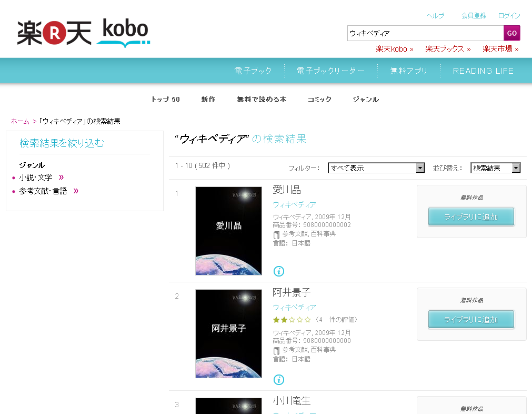Open the 愛川晶 book cover thumbnail
This screenshot has width=532, height=414.
[228, 231]
